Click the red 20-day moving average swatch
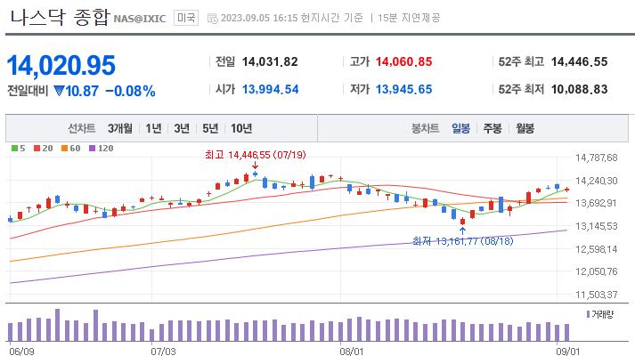The width and height of the screenshot is (635, 364). (x=37, y=149)
